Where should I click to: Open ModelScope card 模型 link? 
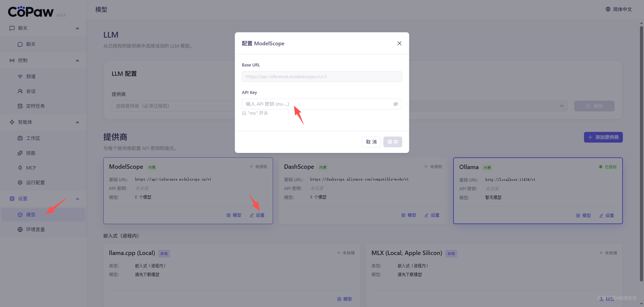pyautogui.click(x=234, y=215)
